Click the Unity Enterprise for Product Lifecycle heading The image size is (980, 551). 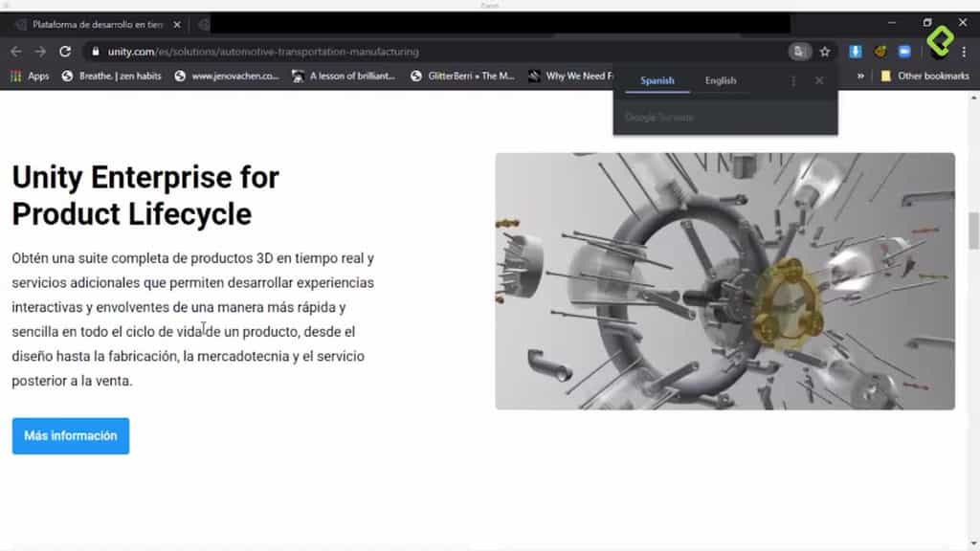click(x=145, y=195)
